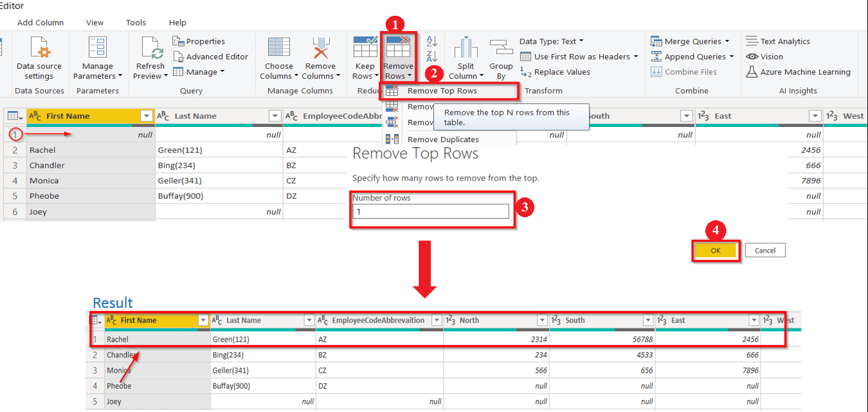Click the Number of rows input field
The height and width of the screenshot is (412, 868).
pos(431,209)
